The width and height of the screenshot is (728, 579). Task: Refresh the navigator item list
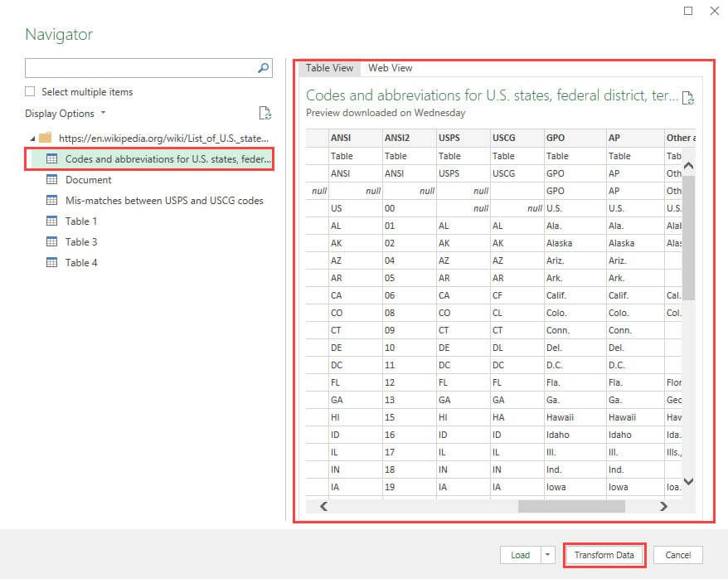265,113
